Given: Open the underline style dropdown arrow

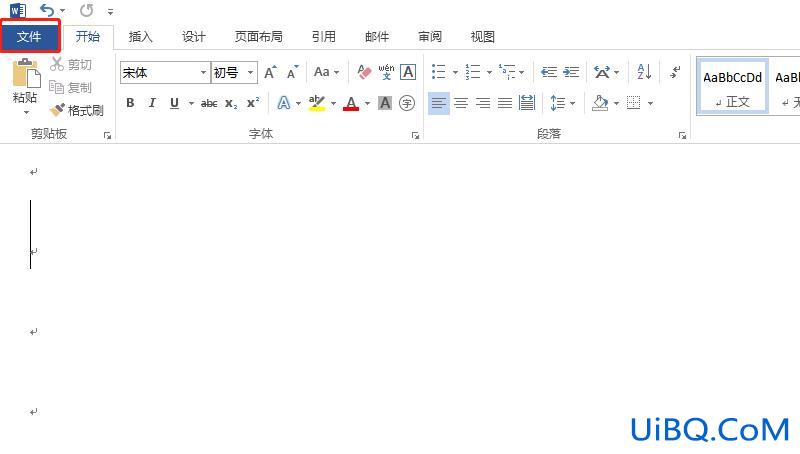Looking at the screenshot, I should pyautogui.click(x=191, y=104).
